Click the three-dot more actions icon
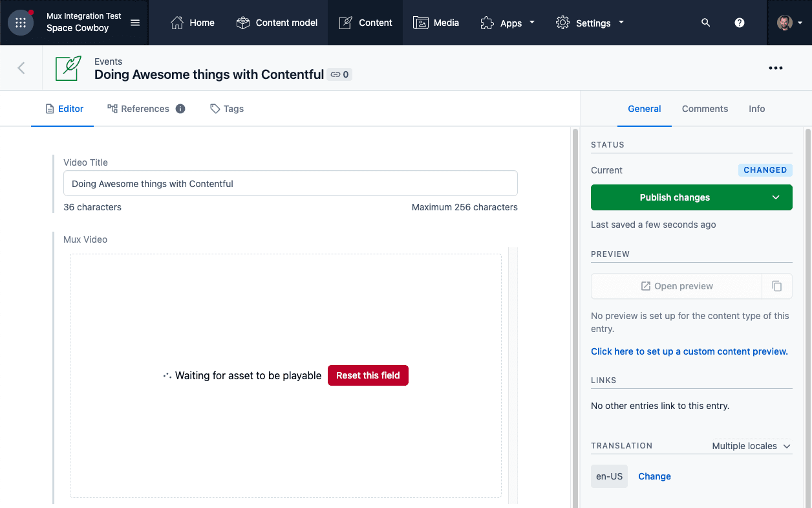Screen dimensions: 812x508 click(x=776, y=68)
